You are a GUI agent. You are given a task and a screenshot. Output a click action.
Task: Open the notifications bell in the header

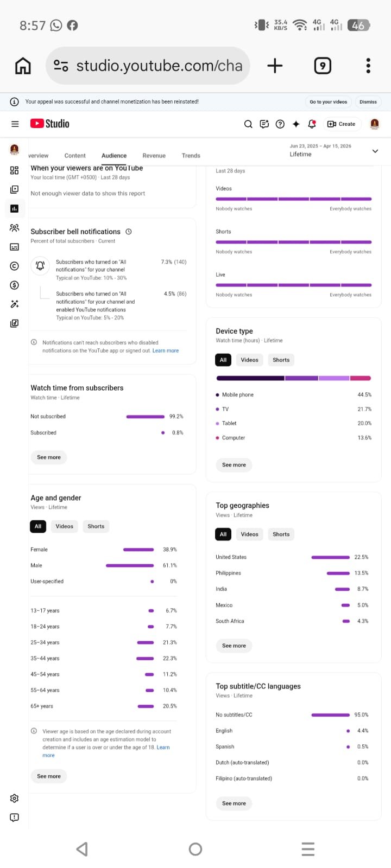click(312, 124)
